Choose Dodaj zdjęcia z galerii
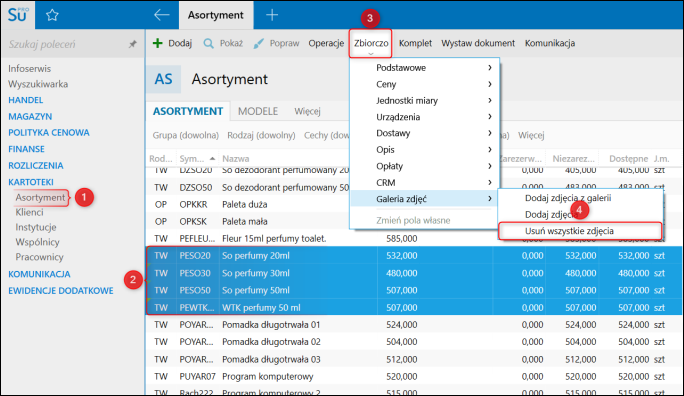This screenshot has height=396, width=684. pos(568,198)
